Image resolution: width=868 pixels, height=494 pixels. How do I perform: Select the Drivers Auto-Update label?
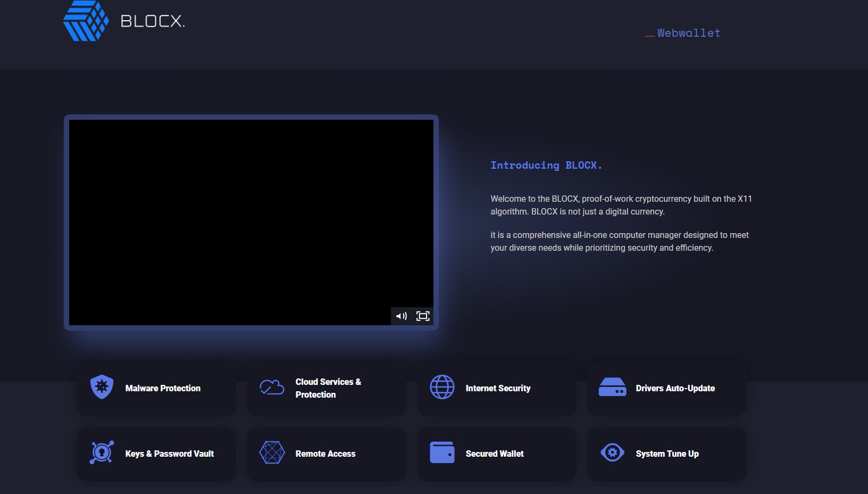[675, 388]
